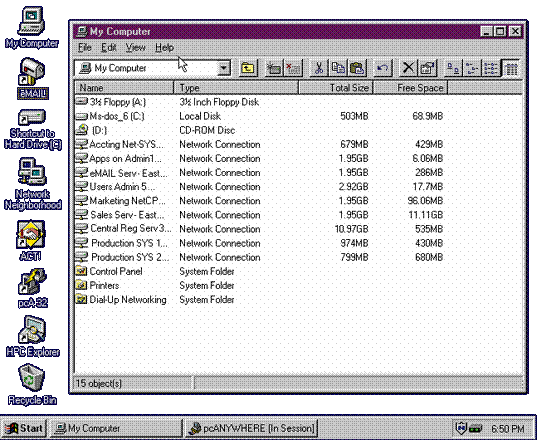Select the Recycle Bin desktop icon

coord(32,379)
